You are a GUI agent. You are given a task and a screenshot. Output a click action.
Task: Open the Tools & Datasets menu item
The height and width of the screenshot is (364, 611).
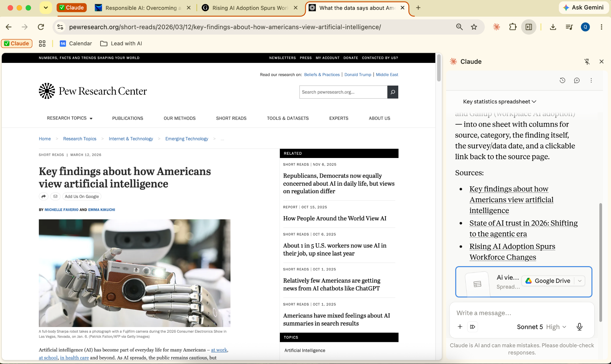pyautogui.click(x=288, y=118)
